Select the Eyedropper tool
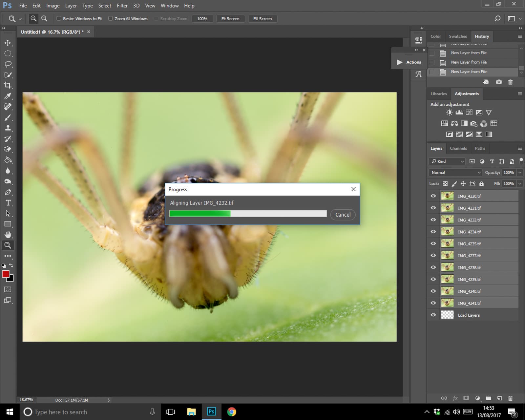Viewport: 525px width, 420px height. click(8, 96)
